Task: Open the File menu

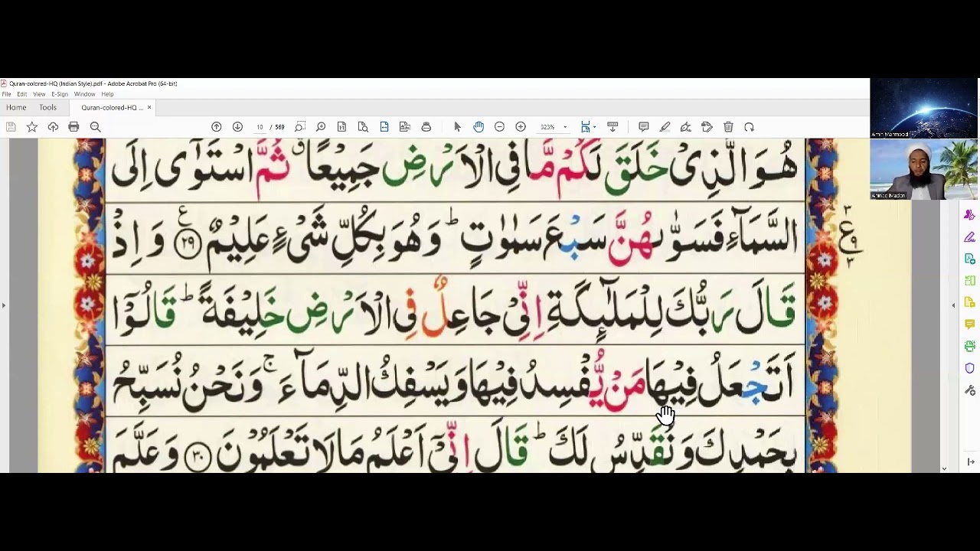Action: coord(6,94)
